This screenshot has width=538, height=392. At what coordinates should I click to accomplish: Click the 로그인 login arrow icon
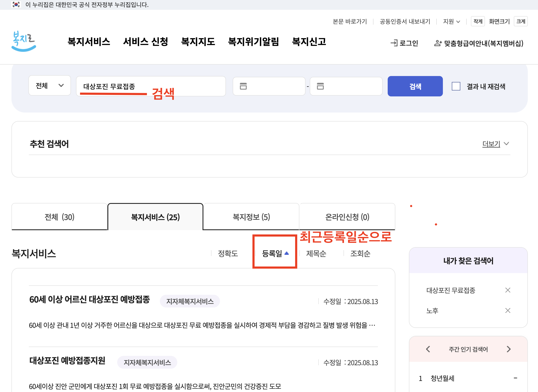pyautogui.click(x=394, y=43)
